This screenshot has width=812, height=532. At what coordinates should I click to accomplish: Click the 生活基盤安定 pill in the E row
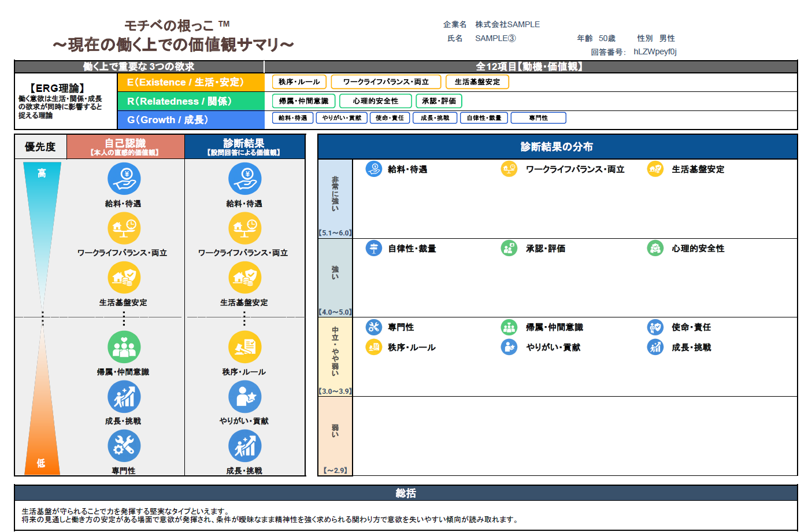click(x=477, y=82)
